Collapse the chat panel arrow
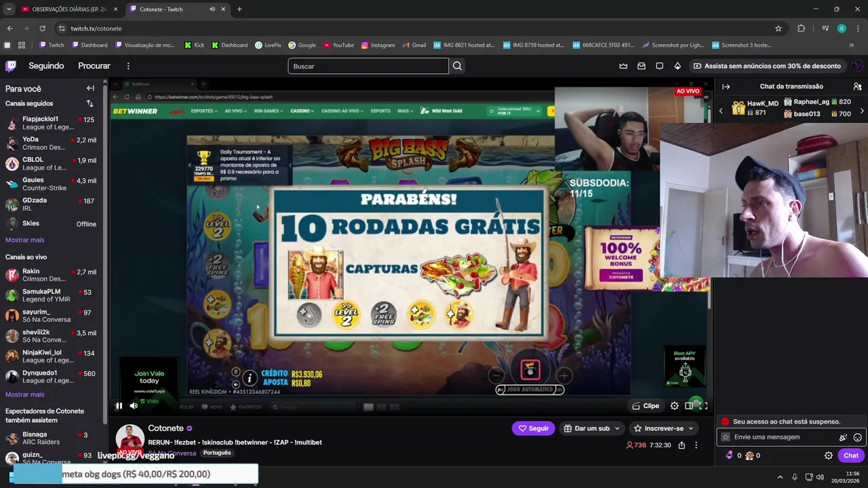Screen dimensions: 868x488 726,87
